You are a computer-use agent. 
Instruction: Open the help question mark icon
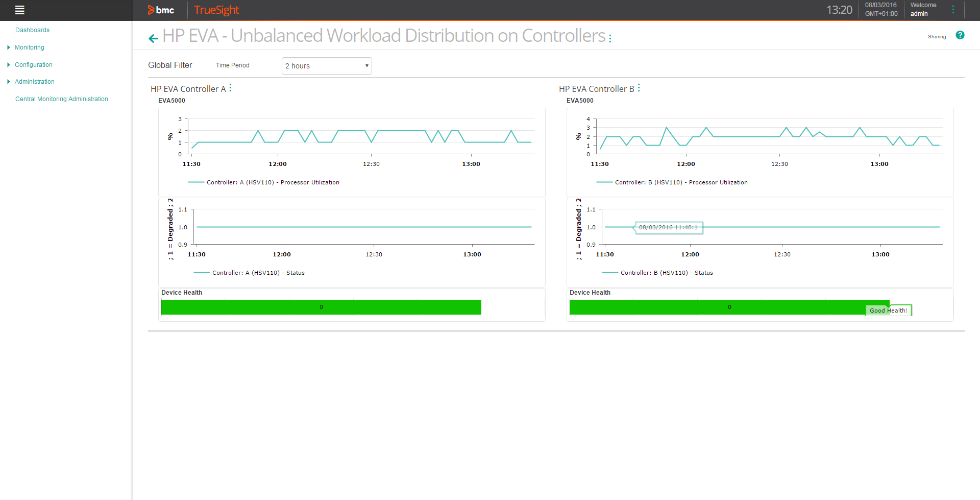960,35
